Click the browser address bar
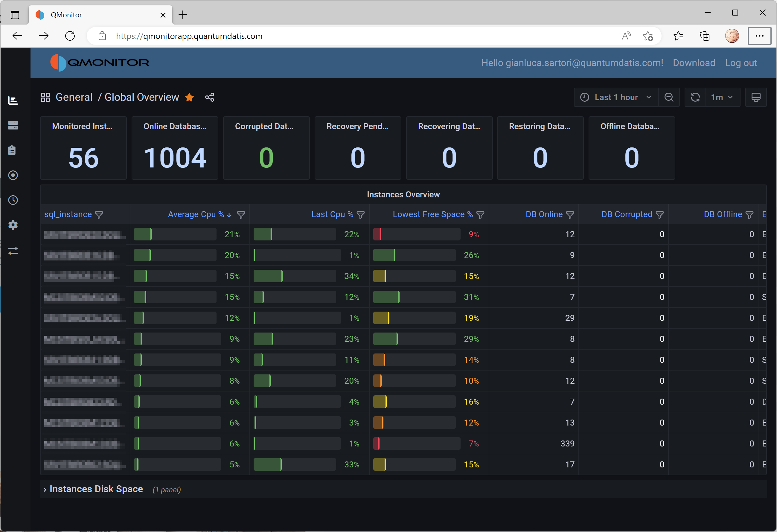 coord(334,36)
